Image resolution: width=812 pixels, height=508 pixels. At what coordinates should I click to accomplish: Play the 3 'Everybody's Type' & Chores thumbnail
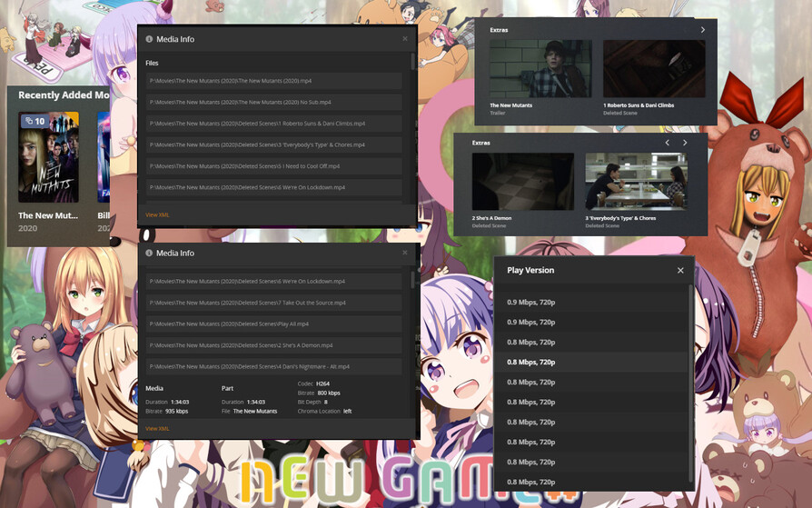tap(637, 182)
